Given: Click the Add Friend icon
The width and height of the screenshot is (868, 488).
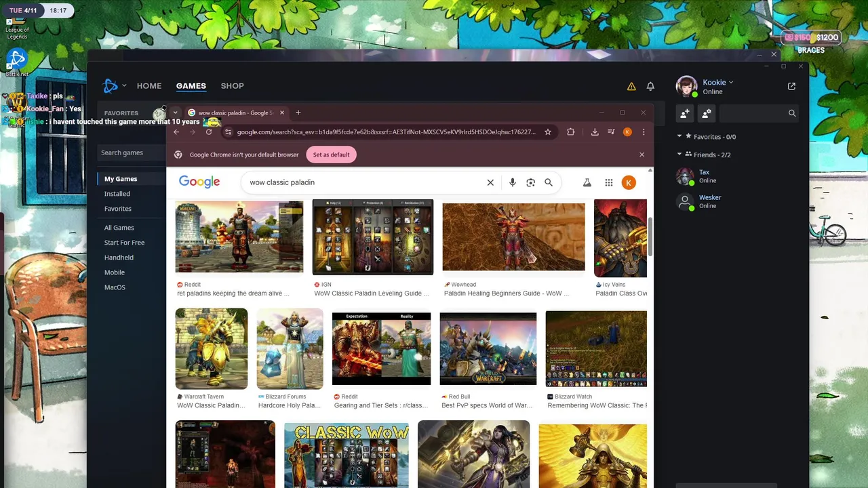Looking at the screenshot, I should pos(685,113).
